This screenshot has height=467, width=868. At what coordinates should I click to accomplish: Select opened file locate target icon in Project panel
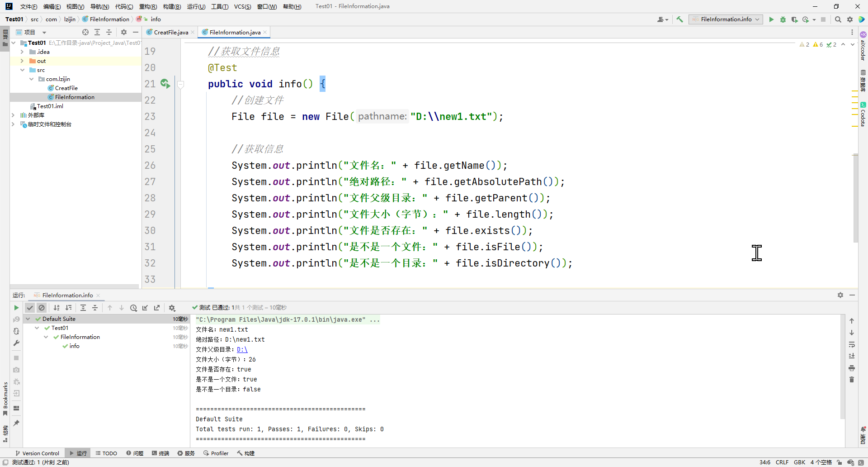coord(85,32)
